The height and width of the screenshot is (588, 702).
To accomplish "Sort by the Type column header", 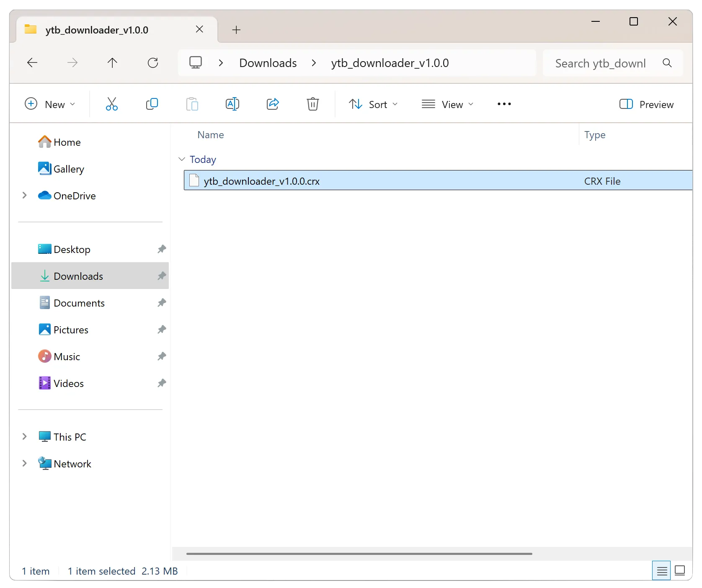I will click(595, 135).
